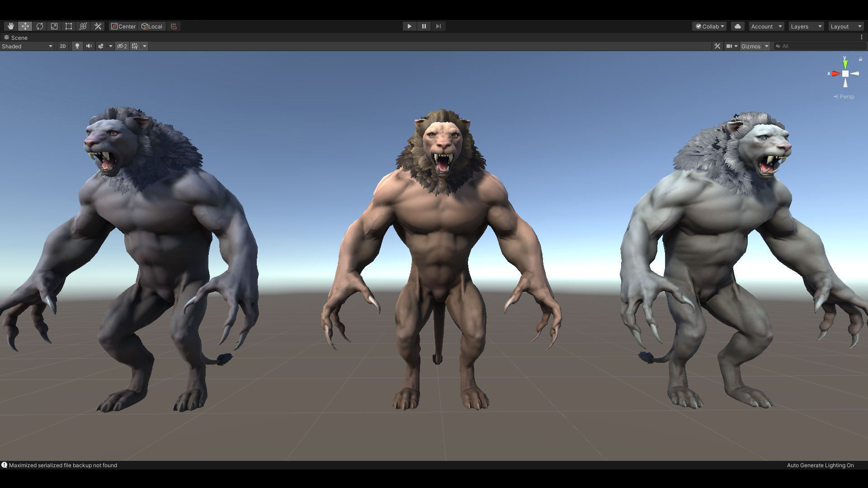This screenshot has height=488, width=868.
Task: Toggle the Gizmos button
Action: point(751,46)
